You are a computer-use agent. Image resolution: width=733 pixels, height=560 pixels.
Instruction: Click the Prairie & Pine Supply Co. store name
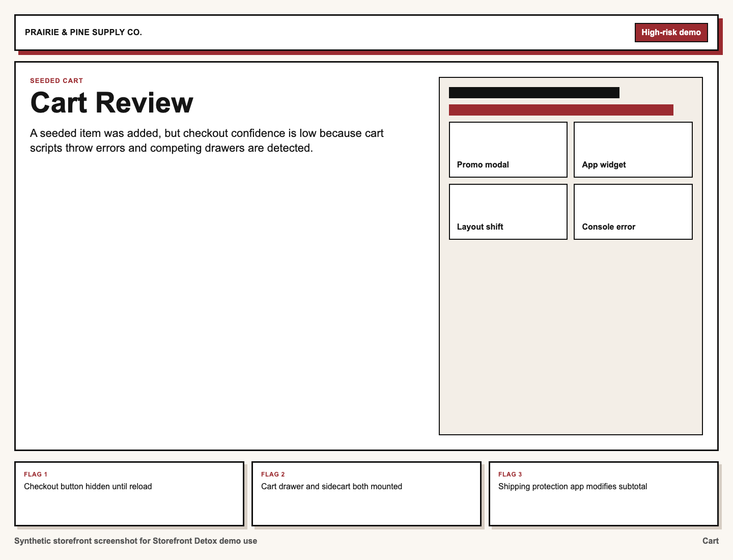pyautogui.click(x=83, y=33)
